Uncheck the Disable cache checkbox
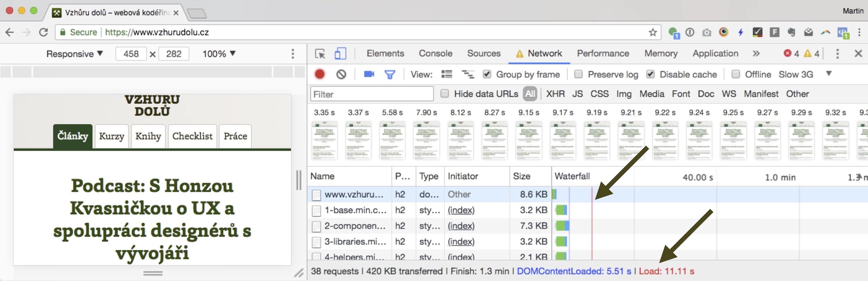Viewport: 868px width, 281px height. (650, 74)
